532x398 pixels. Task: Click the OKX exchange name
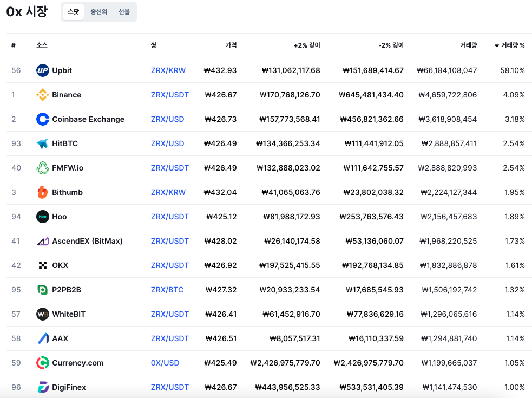[60, 265]
